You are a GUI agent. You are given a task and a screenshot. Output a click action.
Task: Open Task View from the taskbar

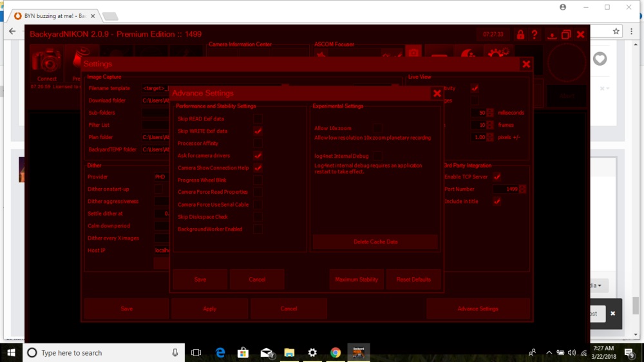[196, 352]
